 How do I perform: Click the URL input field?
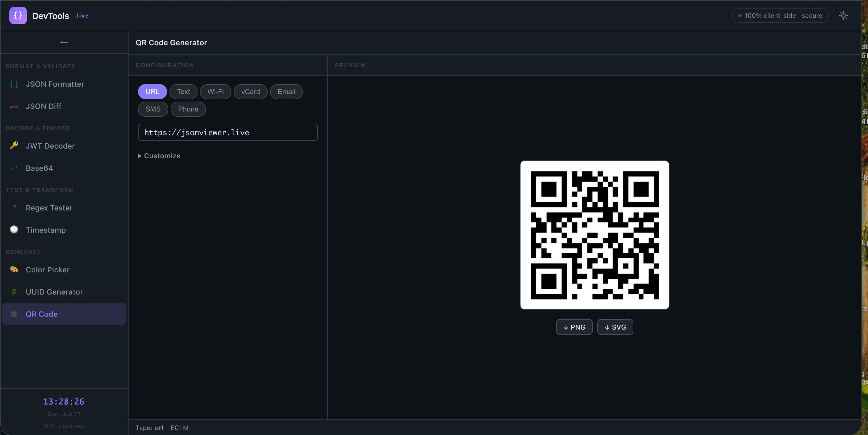tap(228, 132)
